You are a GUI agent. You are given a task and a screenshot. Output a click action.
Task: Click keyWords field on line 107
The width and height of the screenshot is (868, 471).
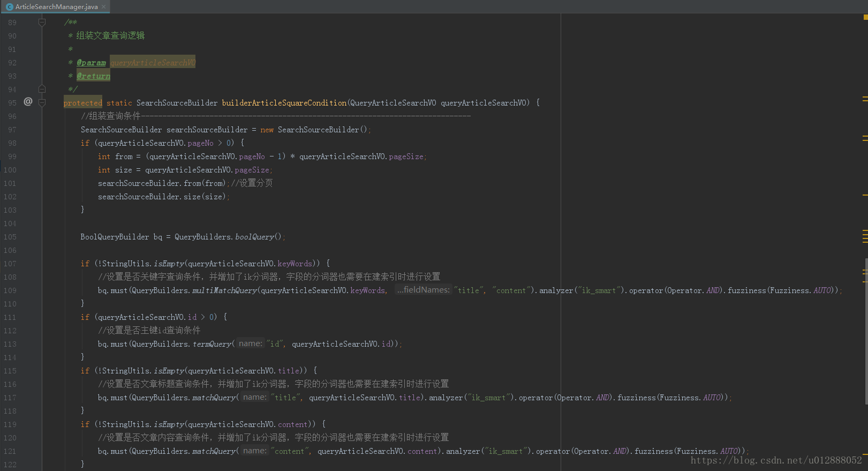tap(295, 264)
